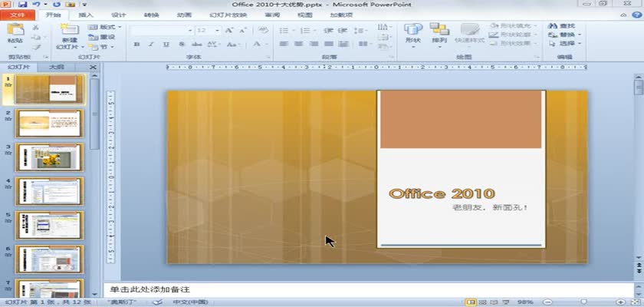Select slide 3 thumbnail
The image size is (644, 307).
point(49,157)
